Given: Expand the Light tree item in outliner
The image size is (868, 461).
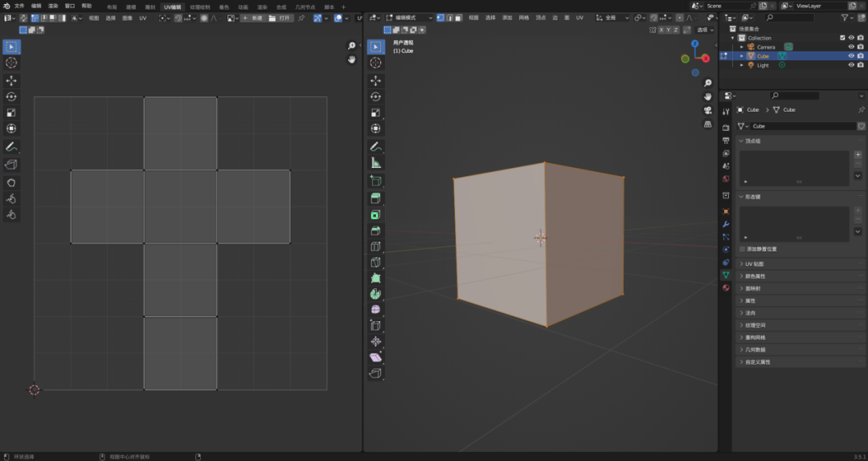Looking at the screenshot, I should click(742, 65).
